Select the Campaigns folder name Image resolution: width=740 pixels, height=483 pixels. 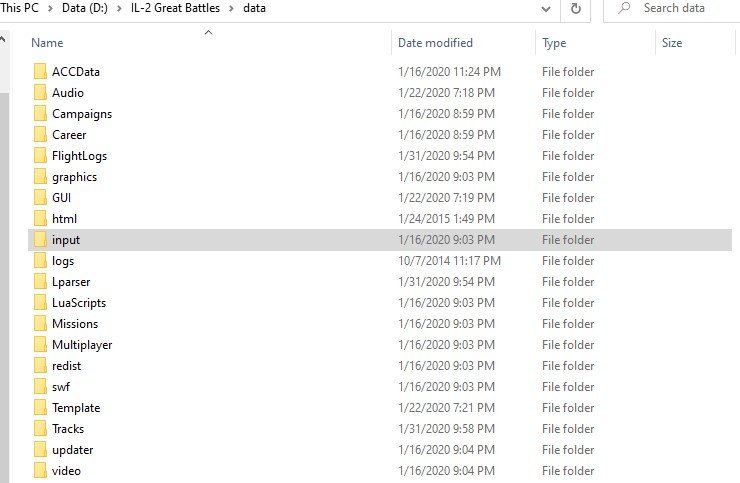pos(82,114)
